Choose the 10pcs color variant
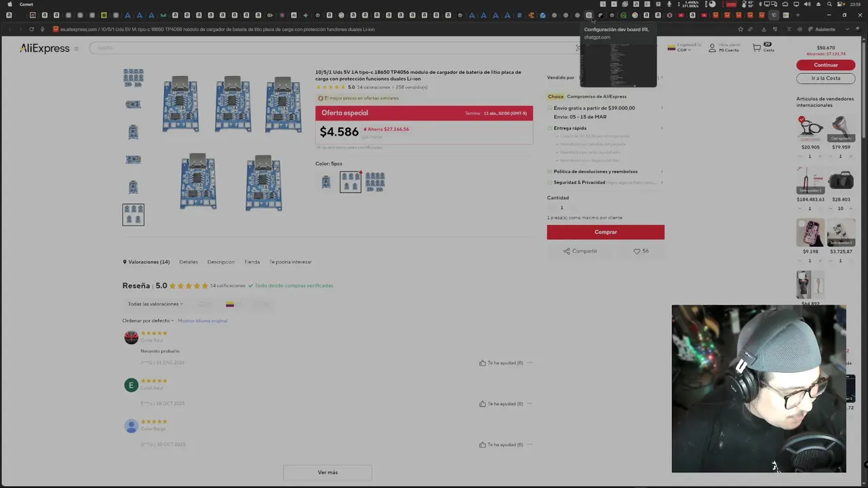The height and width of the screenshot is (488, 868). point(375,182)
